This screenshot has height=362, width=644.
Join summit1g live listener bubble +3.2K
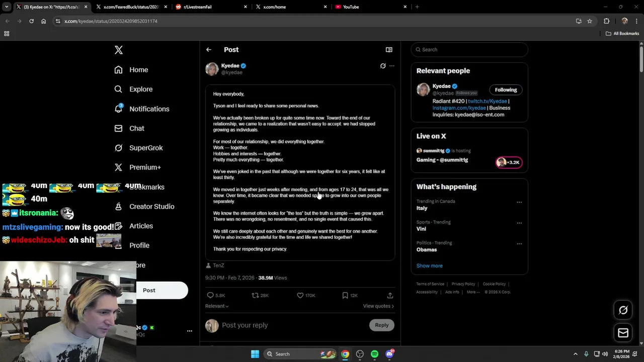(509, 162)
